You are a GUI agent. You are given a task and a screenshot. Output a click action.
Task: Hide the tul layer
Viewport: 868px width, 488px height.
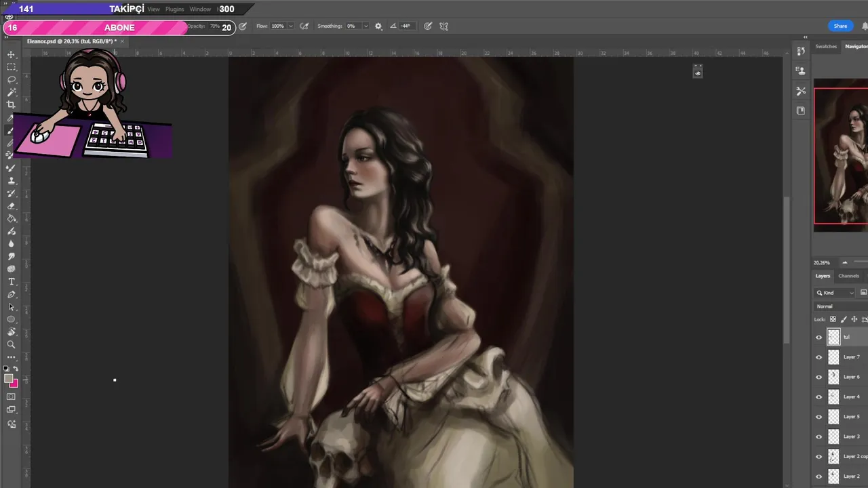[x=818, y=337]
